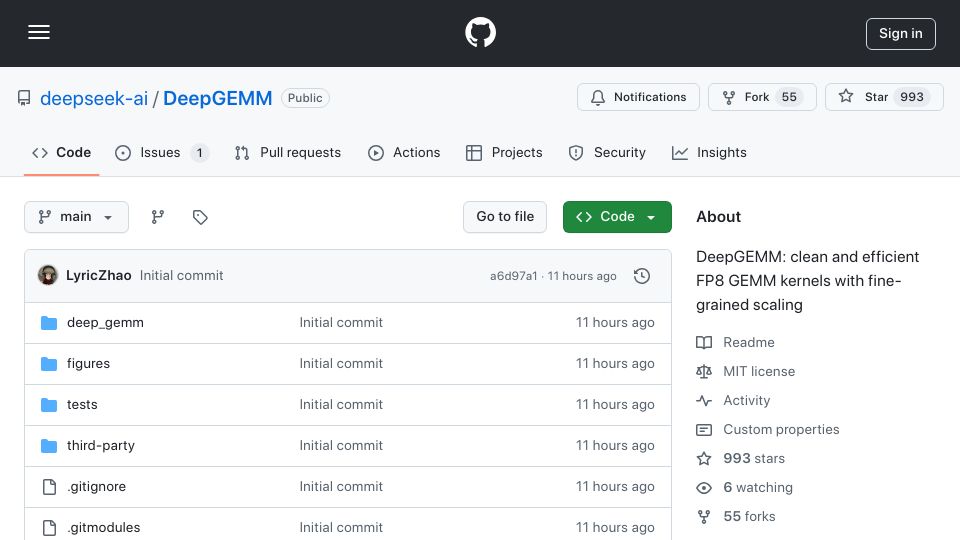Fork the repository
This screenshot has height=540, width=960.
[x=762, y=97]
